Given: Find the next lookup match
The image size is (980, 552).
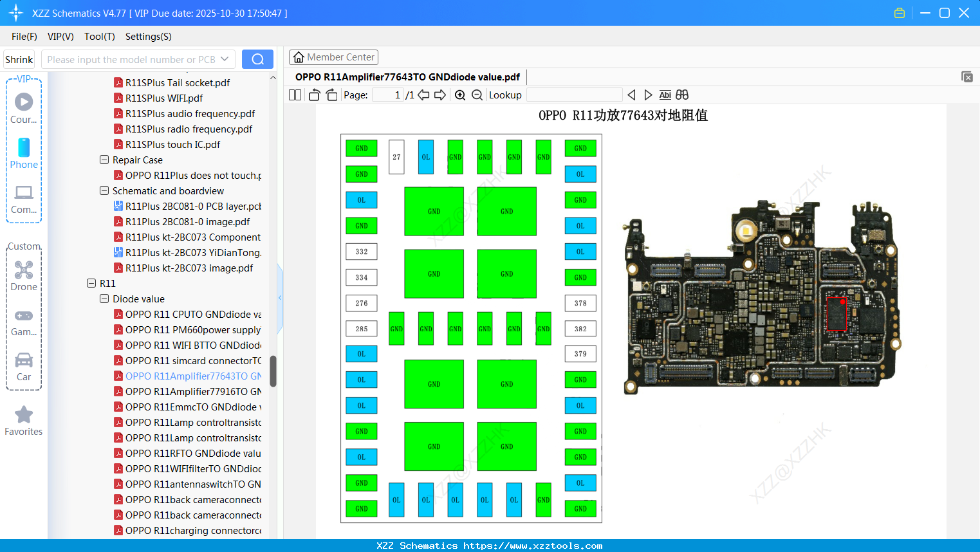Looking at the screenshot, I should [x=648, y=95].
